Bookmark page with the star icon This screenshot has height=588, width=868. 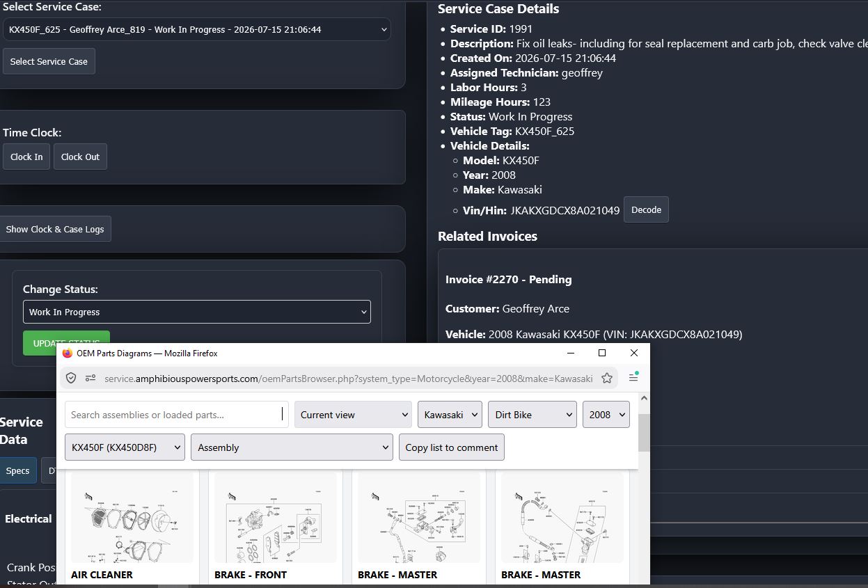[x=607, y=378]
